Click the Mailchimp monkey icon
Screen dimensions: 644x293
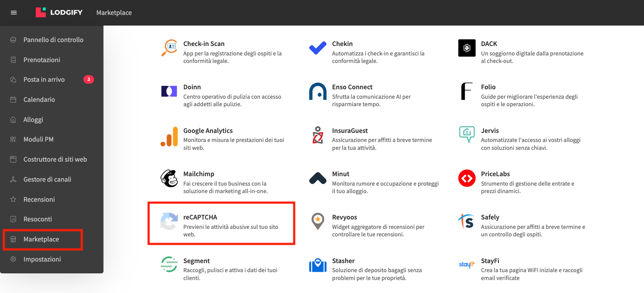click(169, 178)
